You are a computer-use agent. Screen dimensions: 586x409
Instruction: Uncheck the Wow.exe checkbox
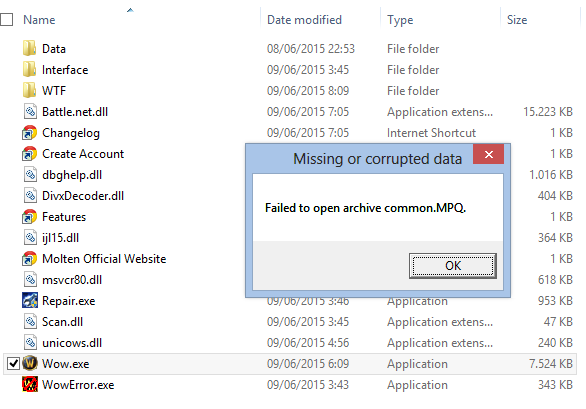click(13, 363)
